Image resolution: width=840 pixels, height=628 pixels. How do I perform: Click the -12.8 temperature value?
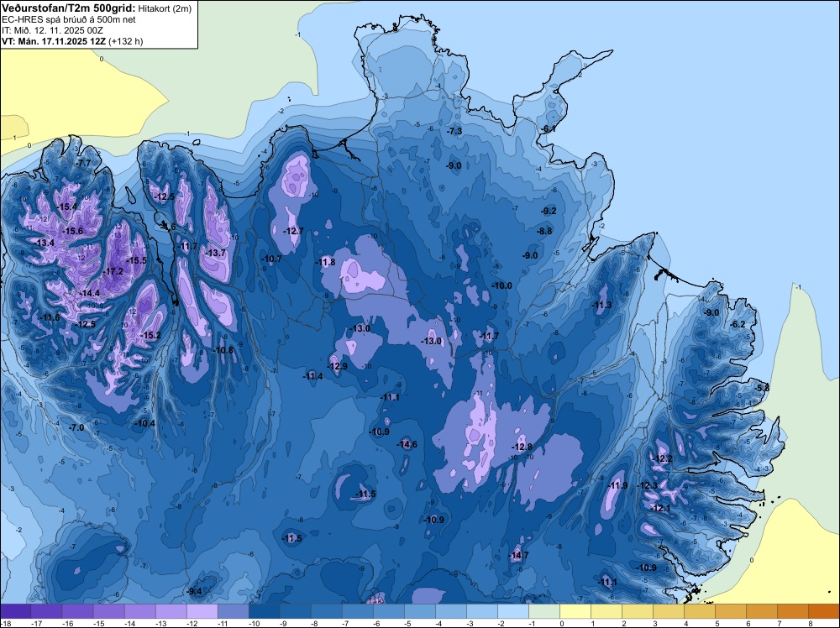click(x=522, y=447)
